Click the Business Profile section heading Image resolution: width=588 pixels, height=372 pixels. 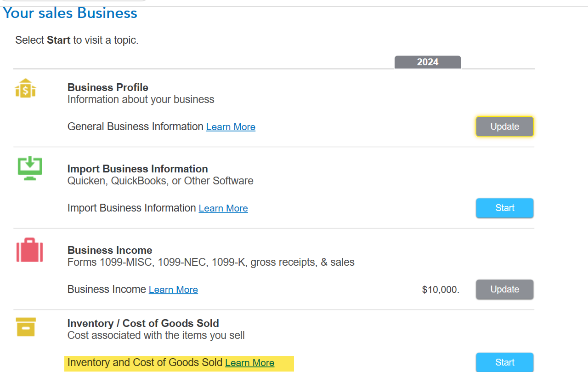point(108,87)
